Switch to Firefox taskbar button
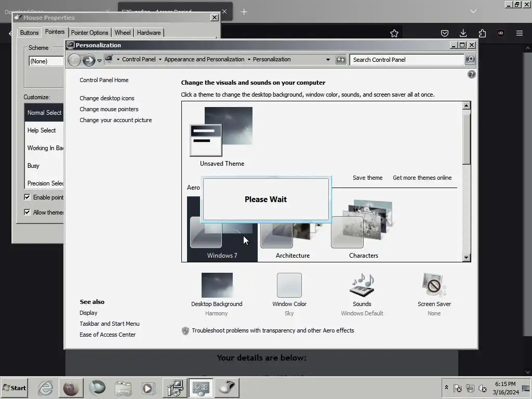The width and height of the screenshot is (532, 399). (x=71, y=388)
